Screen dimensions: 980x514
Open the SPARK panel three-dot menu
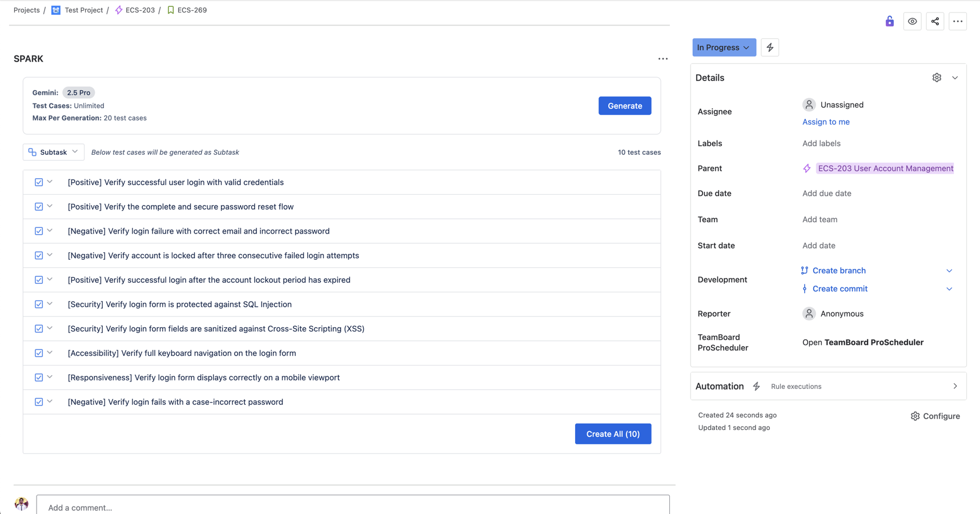click(x=662, y=59)
